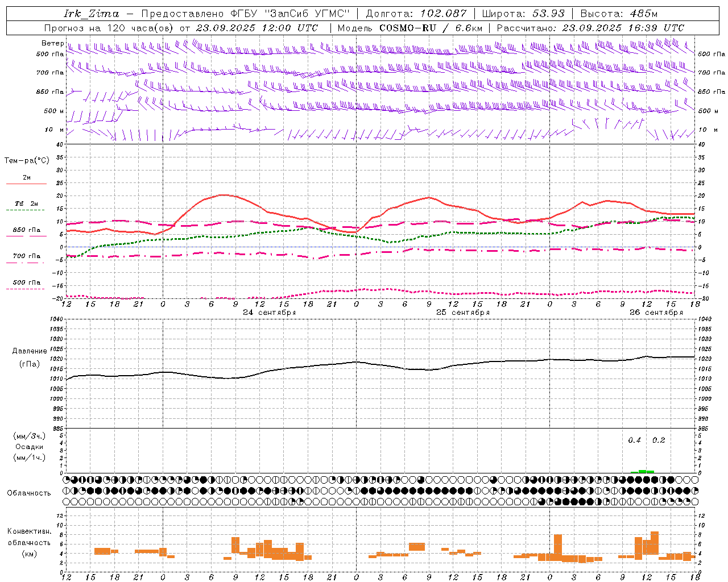Click the station name Irk_Zima
The image size is (728, 582).
point(92,14)
